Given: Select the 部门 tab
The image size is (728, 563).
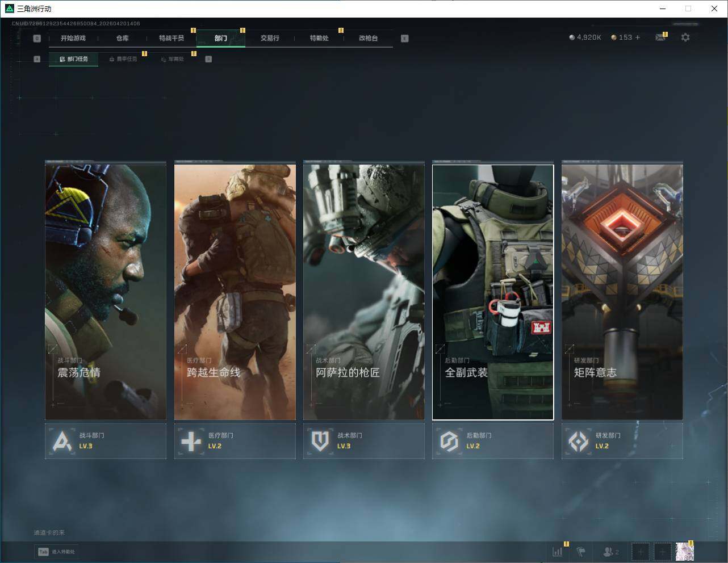Looking at the screenshot, I should tap(221, 38).
